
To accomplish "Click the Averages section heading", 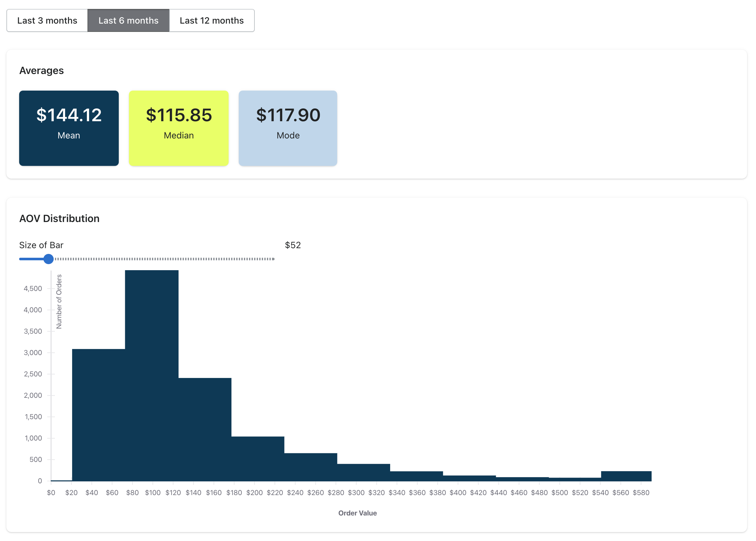I will pyautogui.click(x=41, y=70).
